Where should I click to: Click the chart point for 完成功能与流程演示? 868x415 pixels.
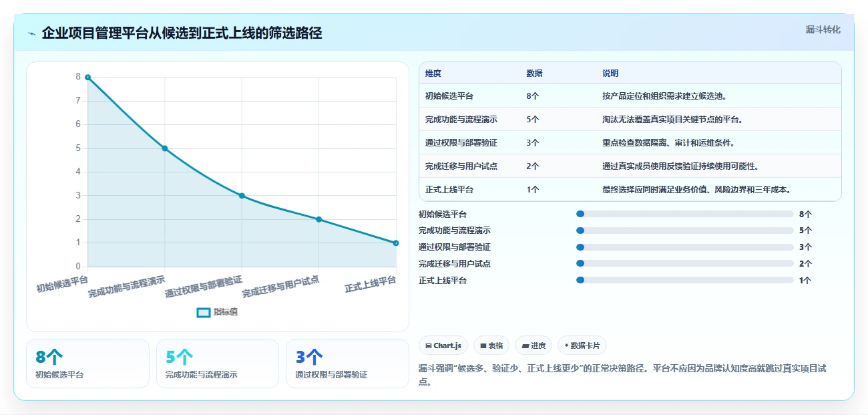[x=165, y=148]
